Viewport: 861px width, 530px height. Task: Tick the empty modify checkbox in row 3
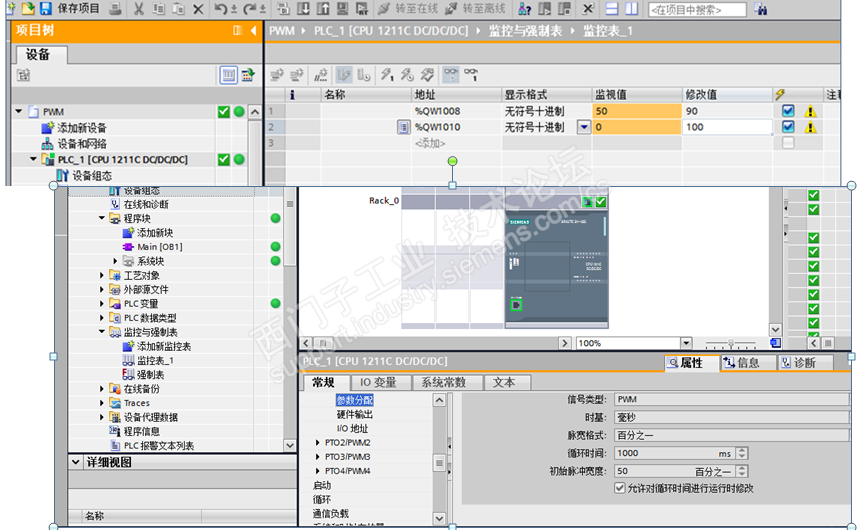(x=788, y=143)
